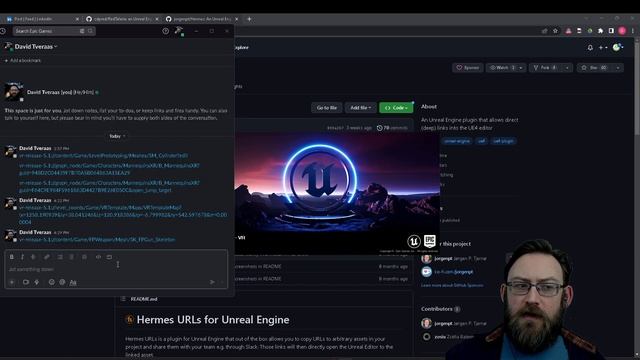Viewport: 640px width, 360px height.
Task: Star the Hermes repository
Action: pos(595,68)
